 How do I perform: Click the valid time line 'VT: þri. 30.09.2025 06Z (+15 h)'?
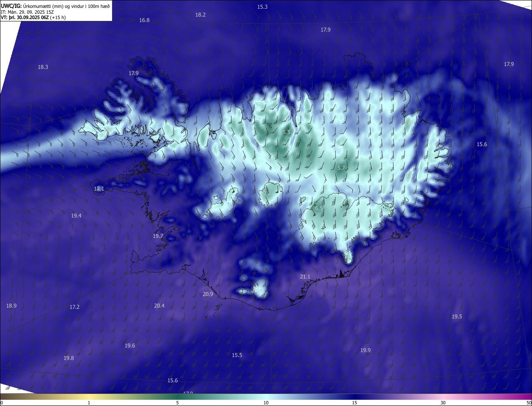pos(33,17)
